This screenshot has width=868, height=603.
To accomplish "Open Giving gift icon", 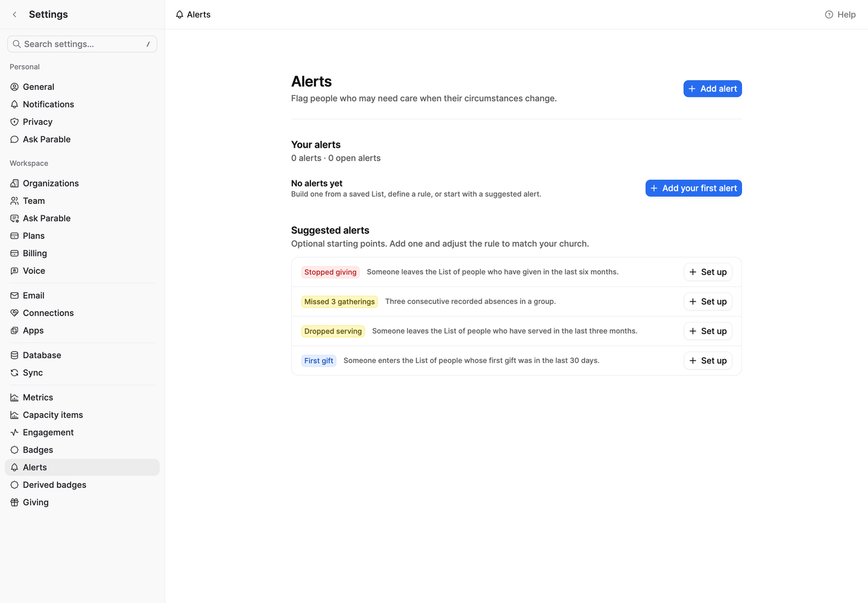I will (x=14, y=502).
